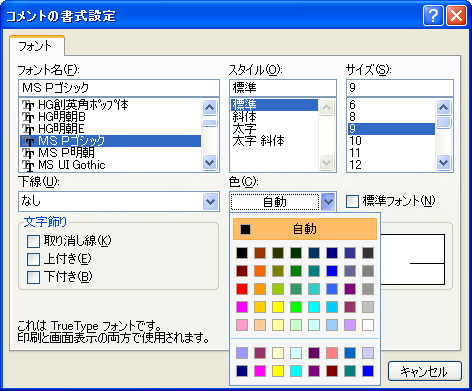Select the HG明朝B font
472x391 pixels.
tap(110, 117)
